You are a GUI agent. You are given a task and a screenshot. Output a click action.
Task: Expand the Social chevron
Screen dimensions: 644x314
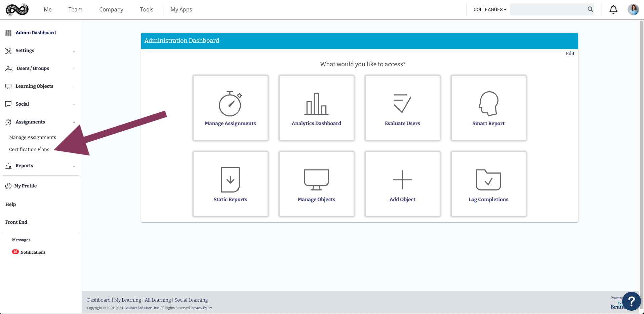74,105
